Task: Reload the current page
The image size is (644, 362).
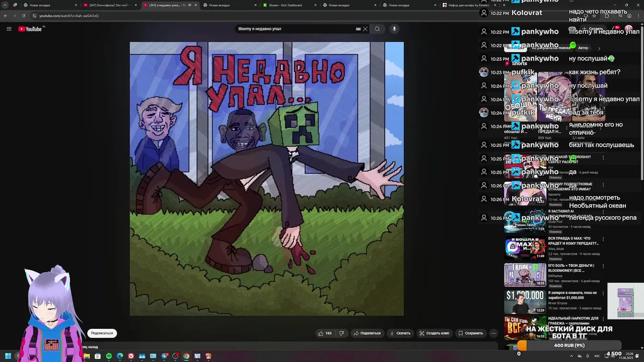Action: [x=24, y=16]
